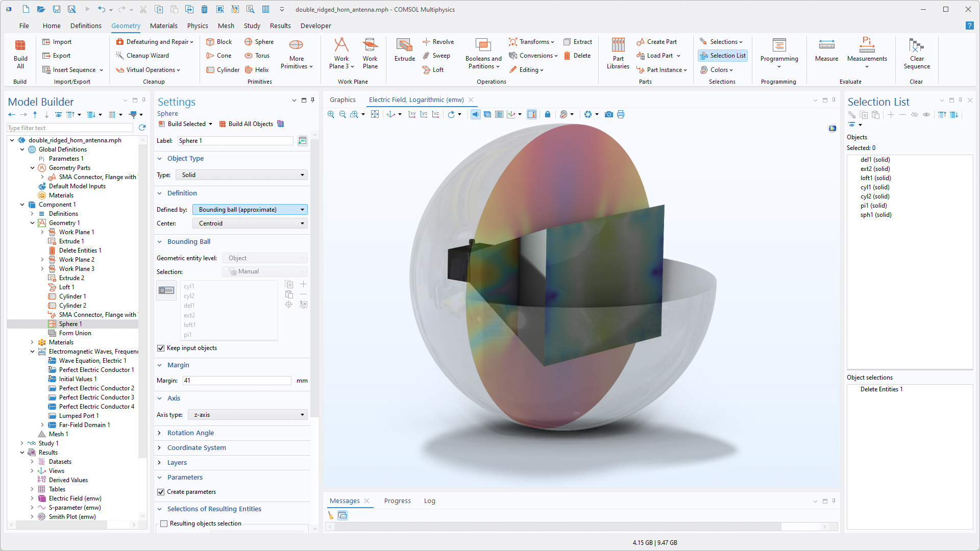This screenshot has width=980, height=551.
Task: Zoom in with the graphics toolbar magnifier
Action: tap(331, 114)
